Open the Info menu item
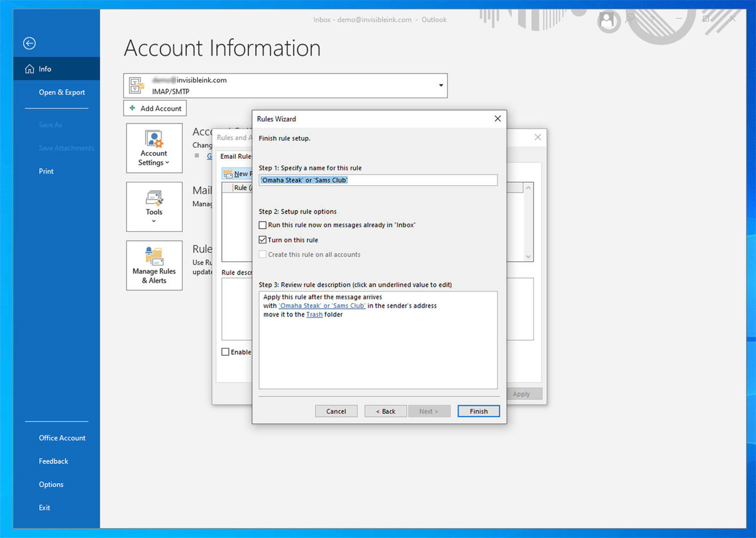Image resolution: width=756 pixels, height=538 pixels. (57, 69)
